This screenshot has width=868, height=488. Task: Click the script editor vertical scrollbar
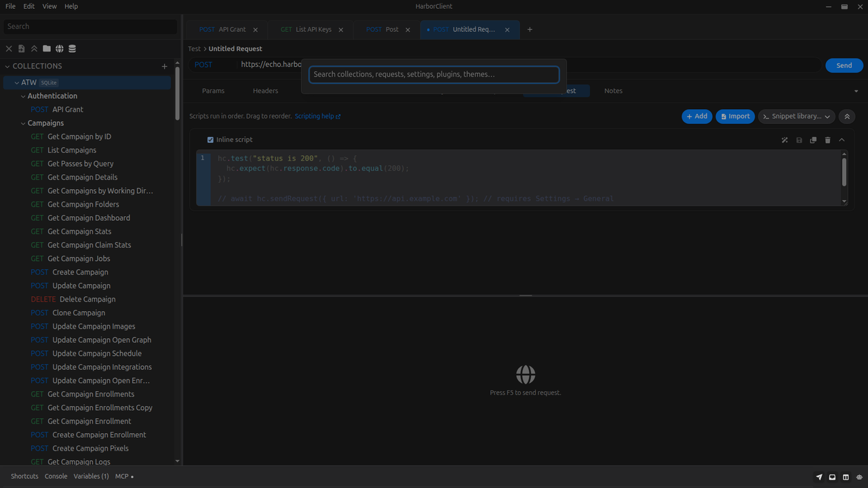pyautogui.click(x=844, y=171)
